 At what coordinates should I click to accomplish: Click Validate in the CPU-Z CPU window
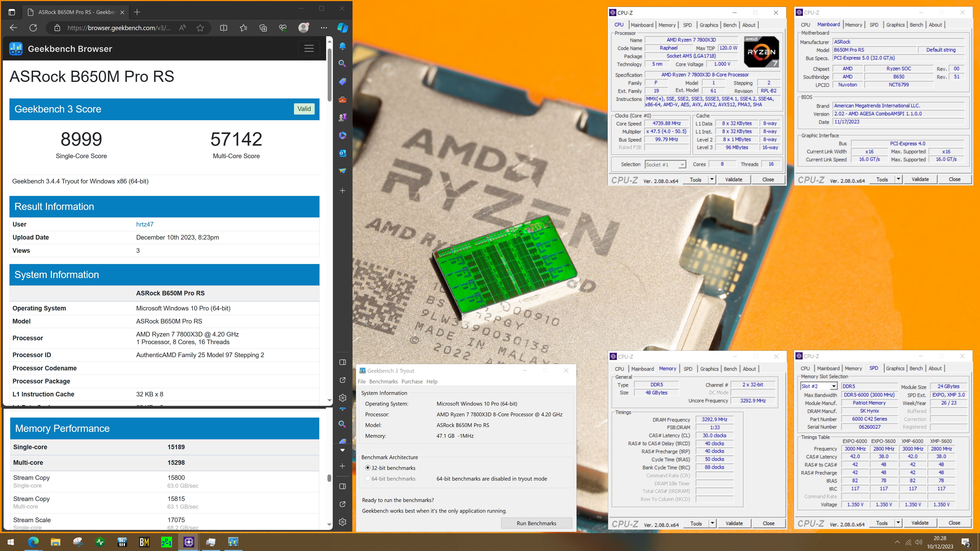(733, 179)
